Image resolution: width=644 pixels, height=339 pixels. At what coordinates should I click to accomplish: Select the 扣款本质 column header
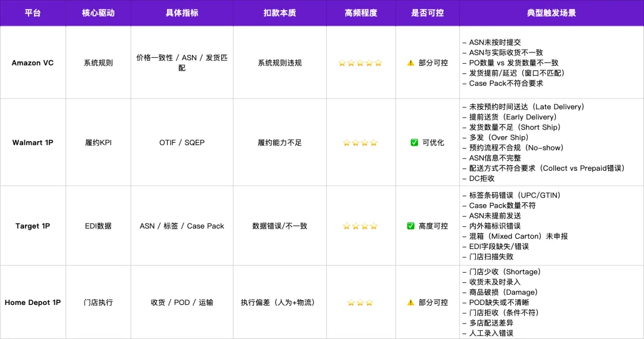pyautogui.click(x=280, y=13)
